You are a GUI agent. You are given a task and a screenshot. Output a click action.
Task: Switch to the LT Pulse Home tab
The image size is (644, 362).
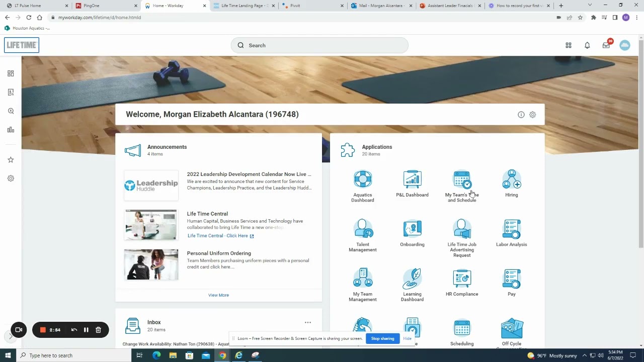[38, 6]
